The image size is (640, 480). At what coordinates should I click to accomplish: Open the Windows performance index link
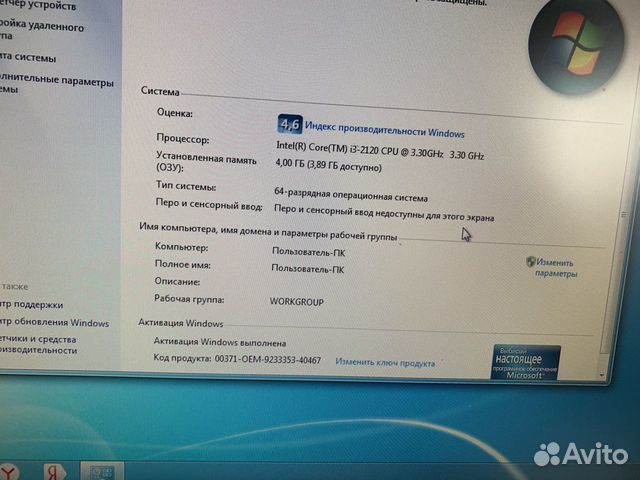pos(384,129)
